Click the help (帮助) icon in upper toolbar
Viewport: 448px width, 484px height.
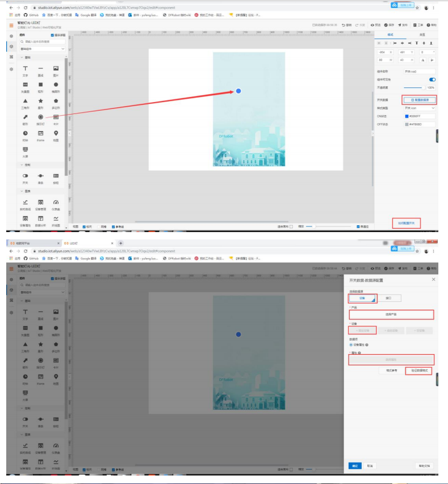(429, 25)
